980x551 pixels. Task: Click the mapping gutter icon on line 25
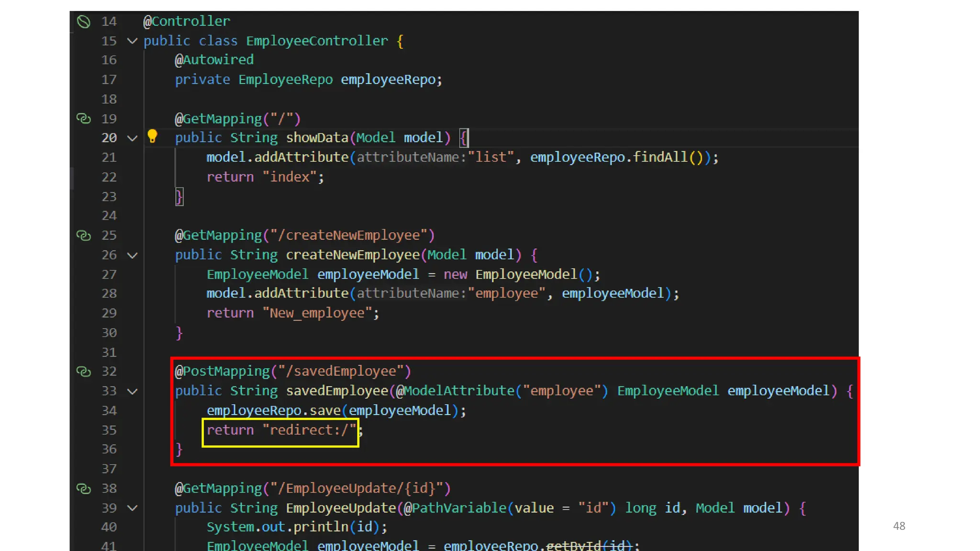(84, 235)
